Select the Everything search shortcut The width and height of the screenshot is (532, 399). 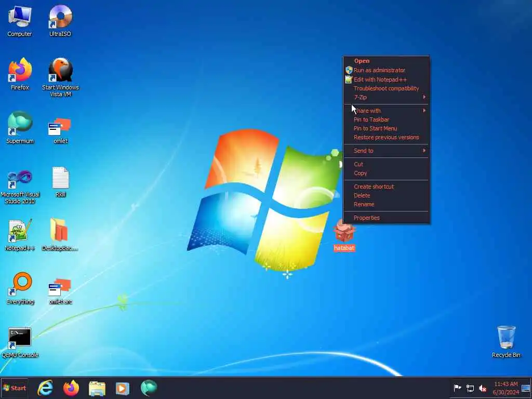click(x=20, y=288)
